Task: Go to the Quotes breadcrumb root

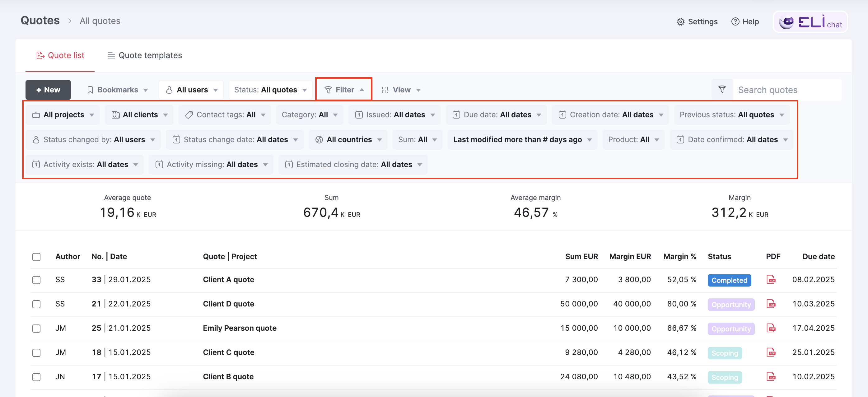Action: pyautogui.click(x=40, y=21)
